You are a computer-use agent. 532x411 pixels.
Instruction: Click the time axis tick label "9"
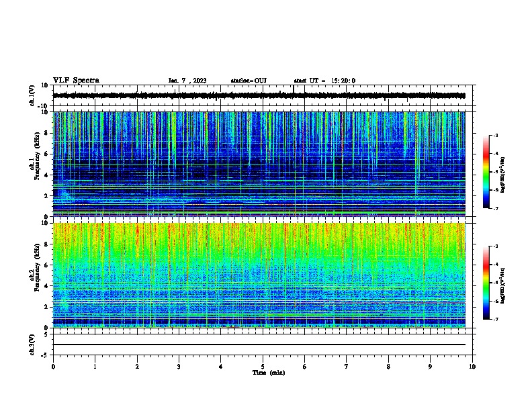[430, 367]
